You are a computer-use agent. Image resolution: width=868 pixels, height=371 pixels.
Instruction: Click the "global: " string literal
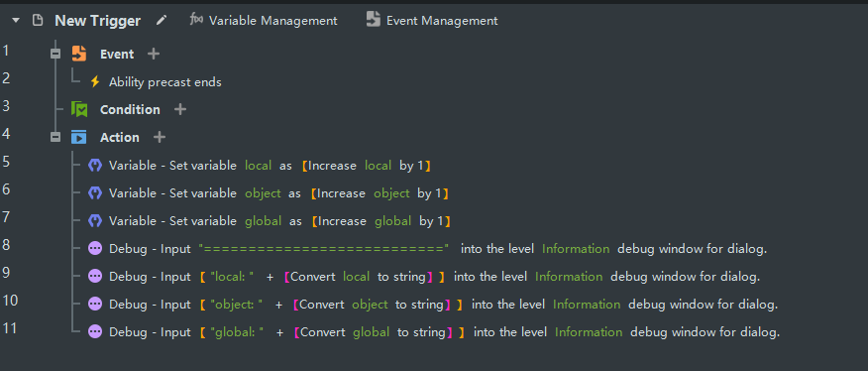[x=237, y=331]
